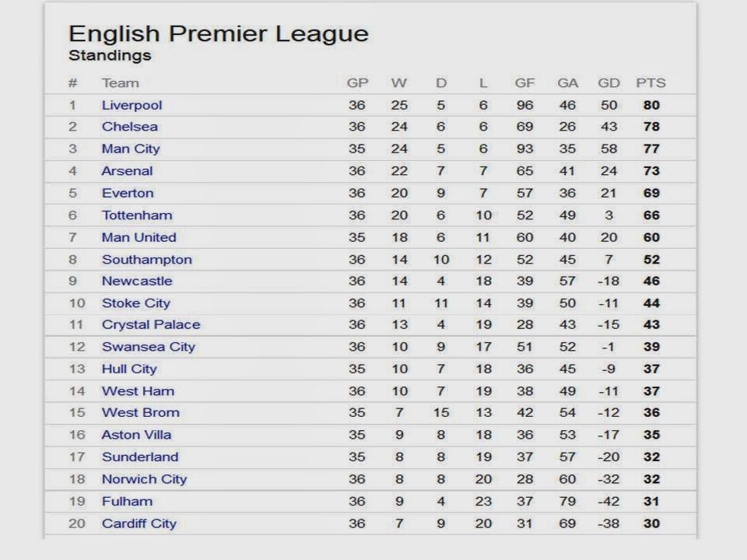Open the Liverpool team link
747x560 pixels.
tap(132, 105)
